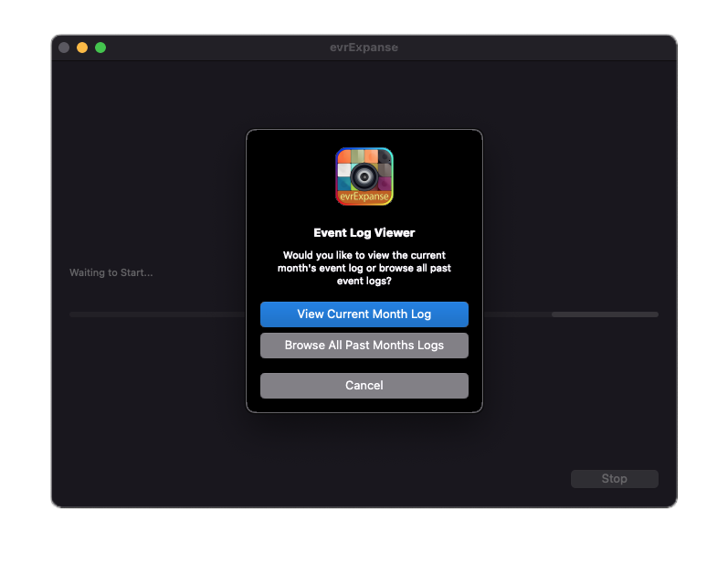Click the yellow minimize window button

click(x=82, y=48)
